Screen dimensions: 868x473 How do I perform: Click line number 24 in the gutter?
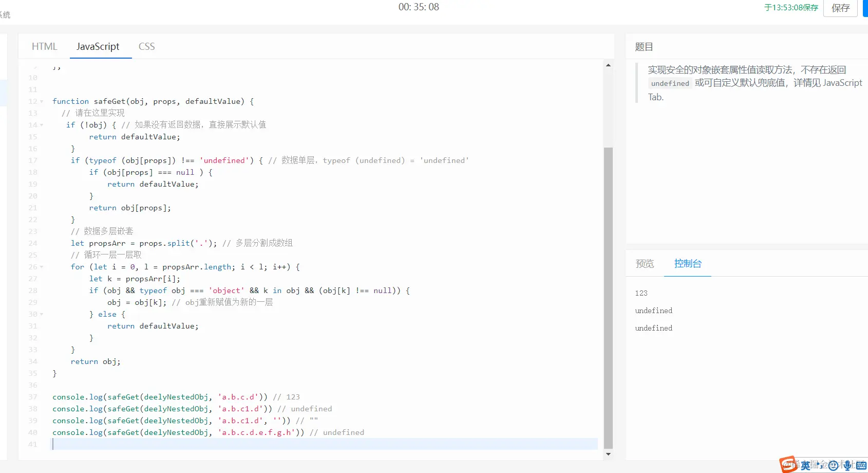click(33, 243)
